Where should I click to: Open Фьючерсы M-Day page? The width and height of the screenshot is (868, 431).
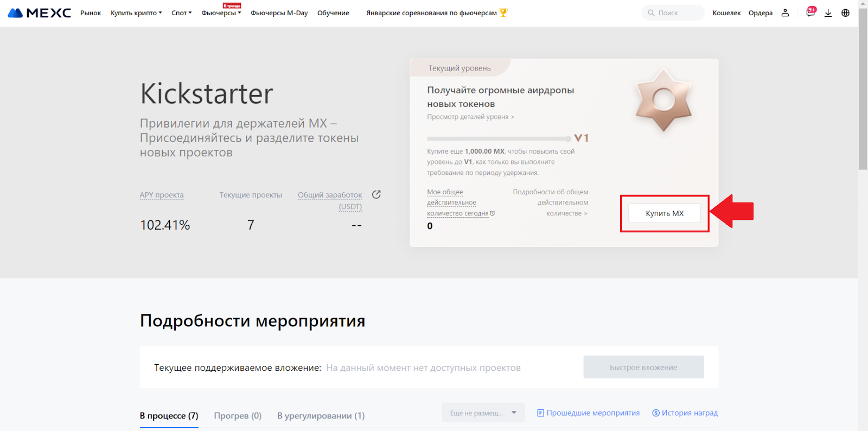279,13
